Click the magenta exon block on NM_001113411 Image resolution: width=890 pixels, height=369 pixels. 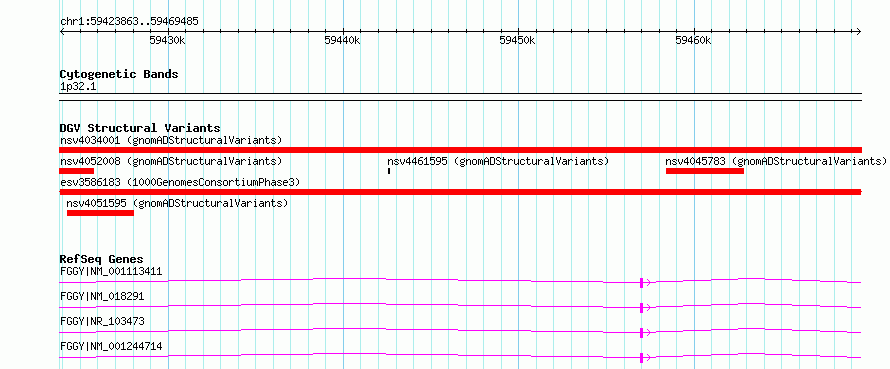[641, 283]
